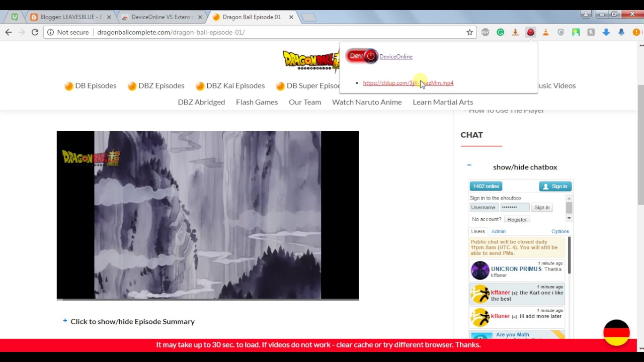Click the gray Sign in button

542,207
